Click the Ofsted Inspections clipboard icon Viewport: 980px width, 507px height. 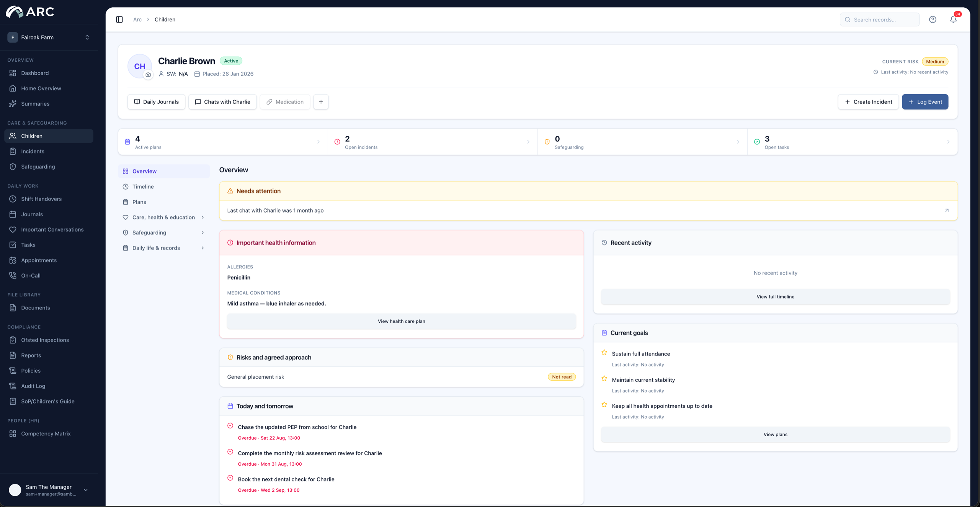tap(13, 340)
